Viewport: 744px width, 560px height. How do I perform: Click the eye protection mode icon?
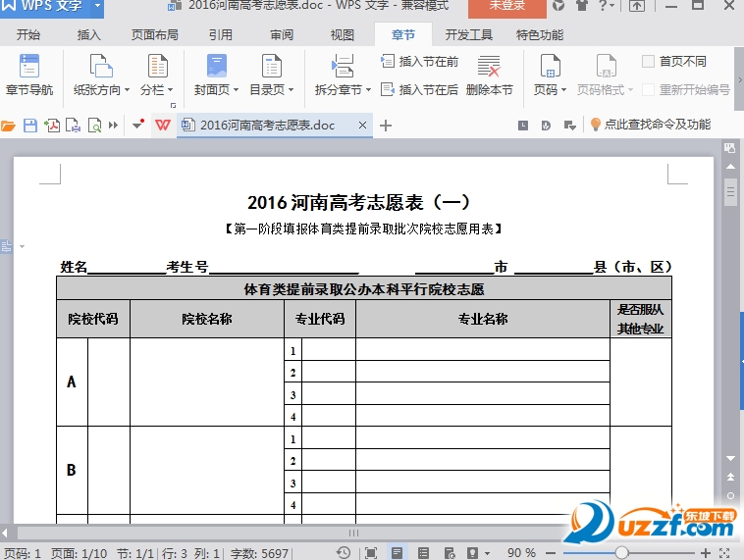[x=472, y=552]
